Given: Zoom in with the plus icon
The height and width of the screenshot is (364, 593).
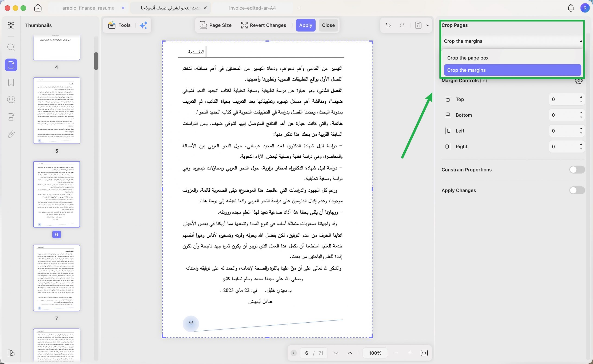Looking at the screenshot, I should point(410,353).
